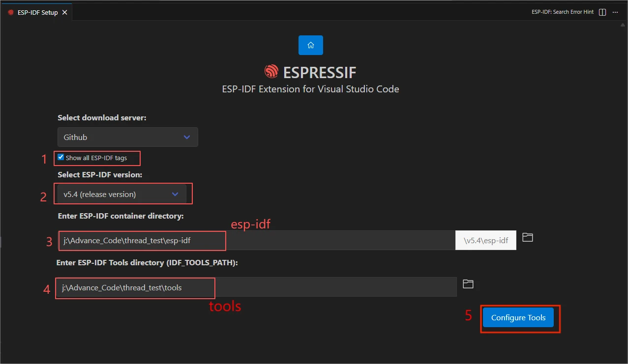Click the 'Show all ESP-IDF tags' label text

(96, 158)
